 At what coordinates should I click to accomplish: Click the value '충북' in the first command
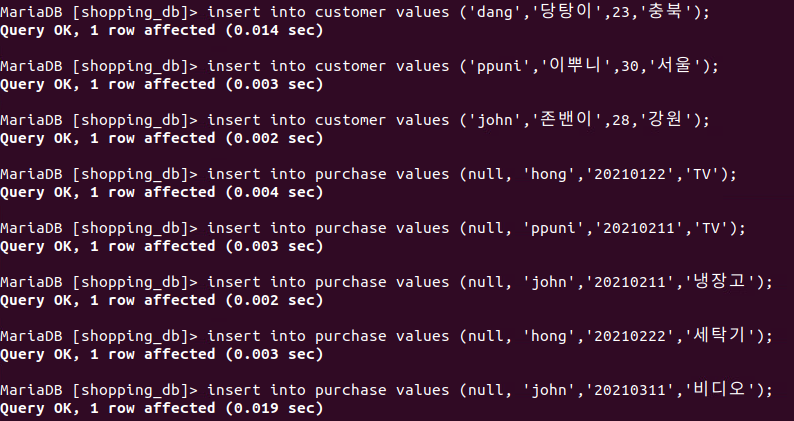pyautogui.click(x=665, y=11)
